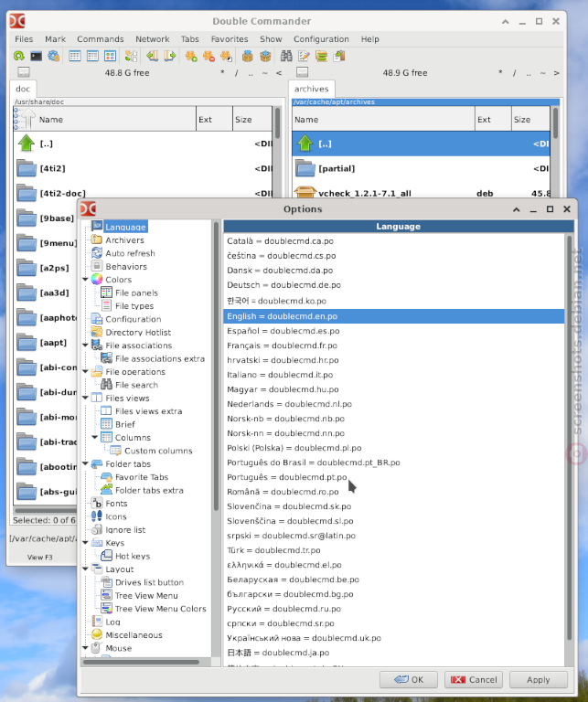Screen dimensions: 588x702
Task: Collapse the Folder tabs tree node
Action: click(x=86, y=463)
